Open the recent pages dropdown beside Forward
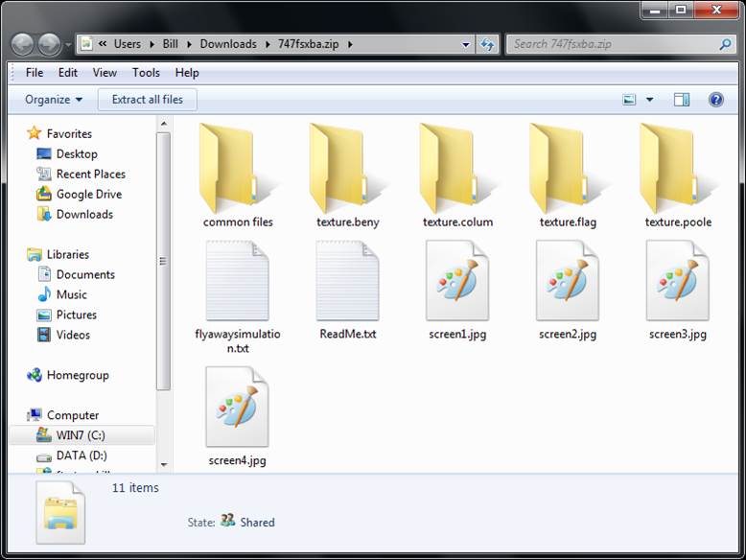746x560 pixels. coord(68,45)
